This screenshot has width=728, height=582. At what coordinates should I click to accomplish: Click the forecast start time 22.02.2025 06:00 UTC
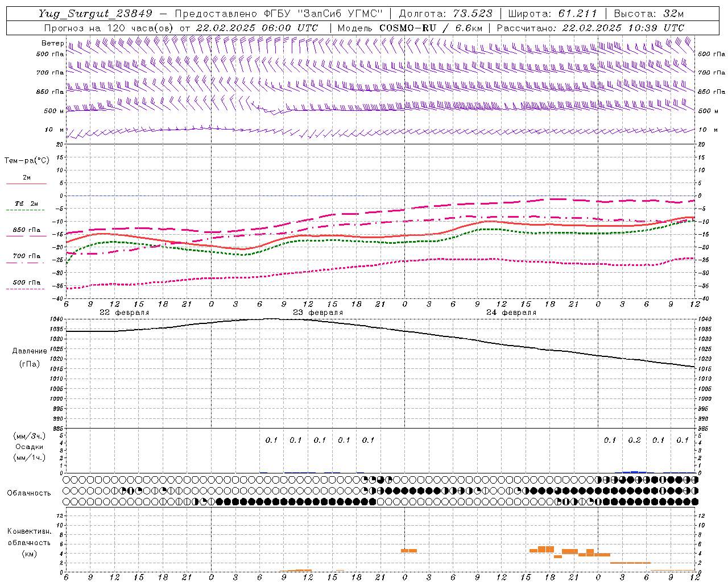(257, 28)
